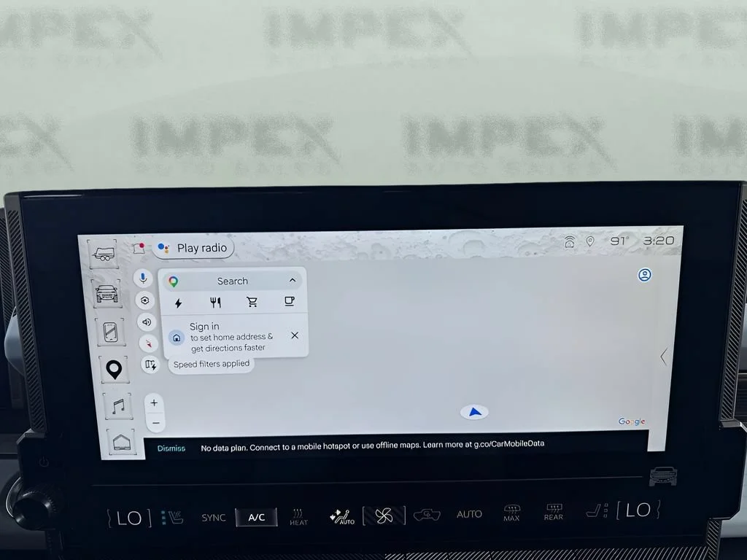Toggle navigation voice volume icon
Image resolution: width=747 pixels, height=560 pixels.
[x=147, y=322]
